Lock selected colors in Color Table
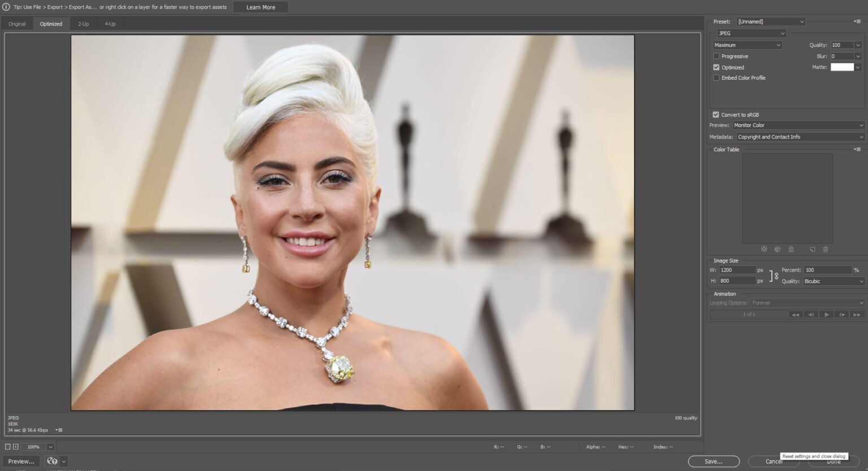This screenshot has height=471, width=868. coord(791,249)
